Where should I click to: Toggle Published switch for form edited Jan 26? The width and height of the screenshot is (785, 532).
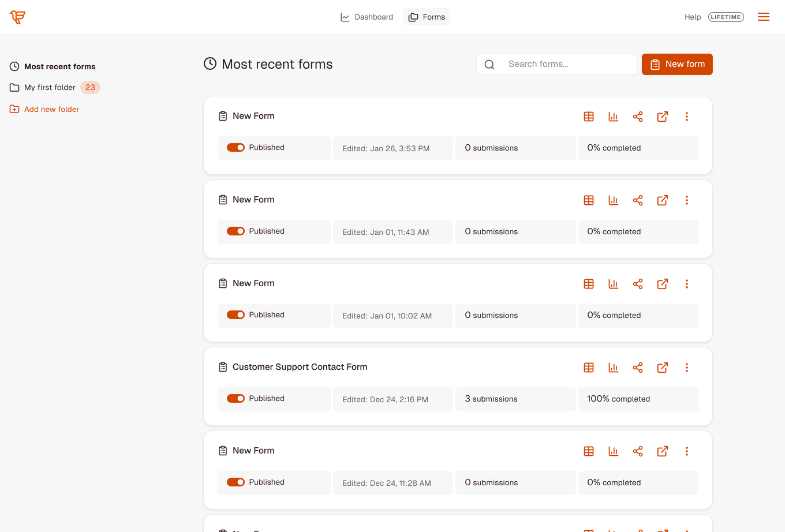pyautogui.click(x=235, y=148)
